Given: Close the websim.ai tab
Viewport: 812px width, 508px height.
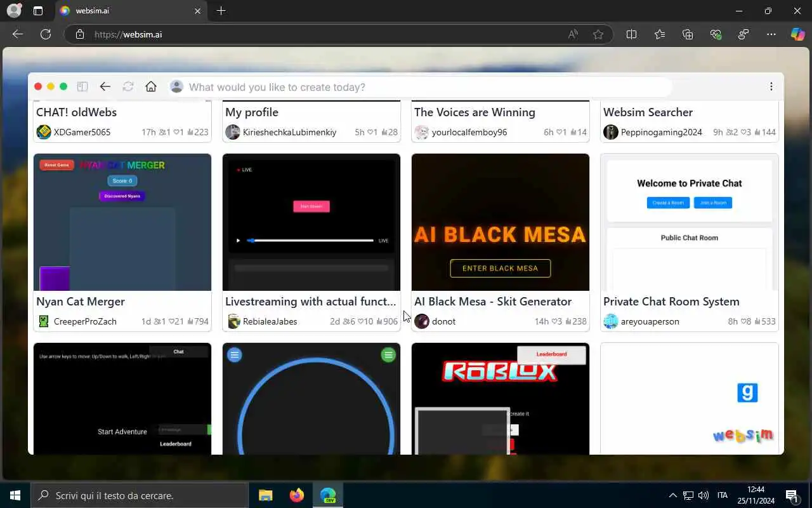Looking at the screenshot, I should pos(197,11).
